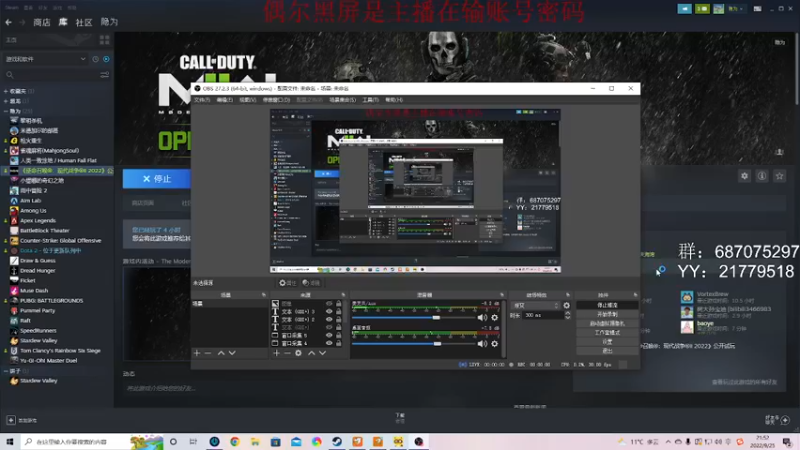Click the studio mode button in OBS
This screenshot has height=450, width=800.
pos(607,333)
